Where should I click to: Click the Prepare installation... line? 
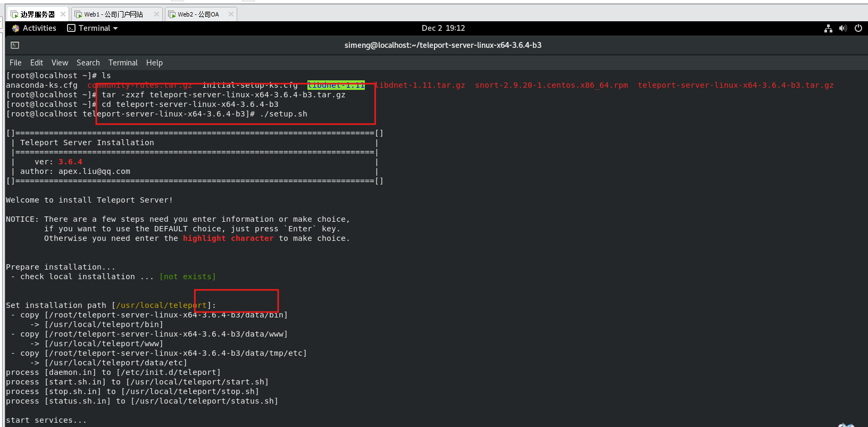click(61, 267)
